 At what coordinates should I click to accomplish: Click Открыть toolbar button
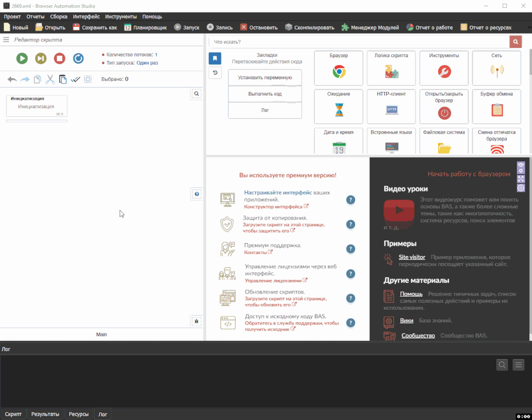click(50, 27)
